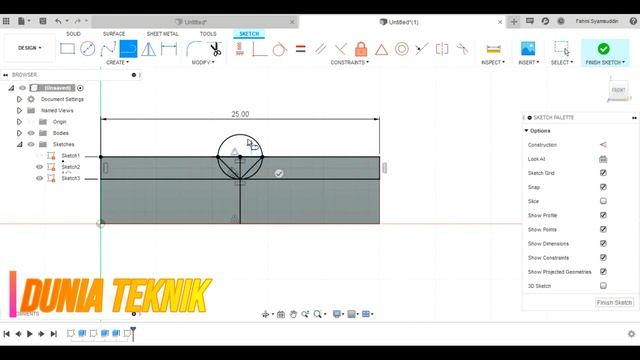Apply Symmetry constraint

[442, 49]
